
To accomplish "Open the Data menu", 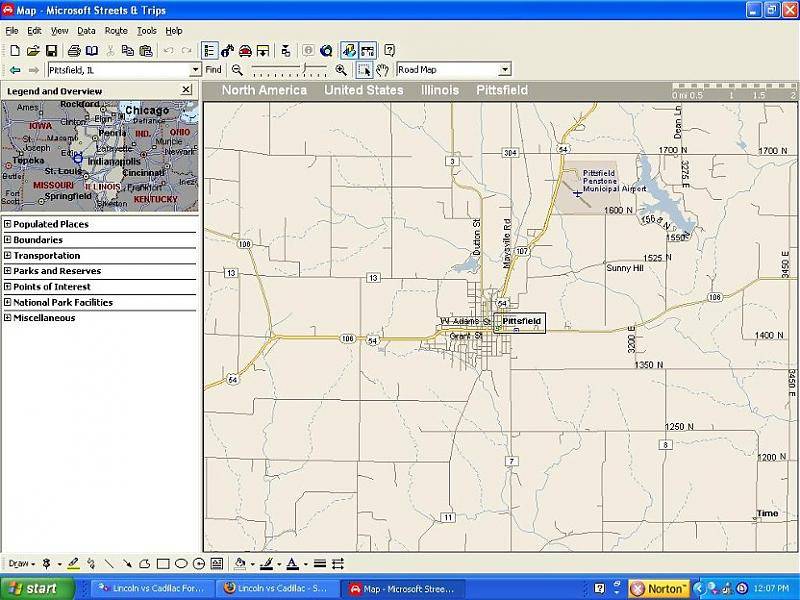I will click(87, 31).
